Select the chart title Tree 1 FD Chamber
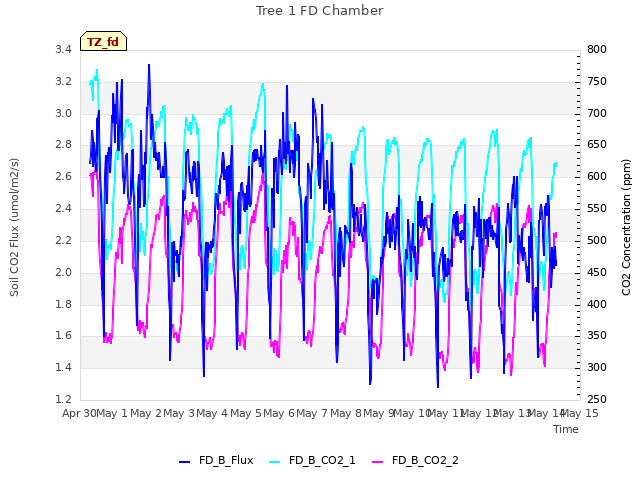This screenshot has width=640, height=480. (320, 11)
